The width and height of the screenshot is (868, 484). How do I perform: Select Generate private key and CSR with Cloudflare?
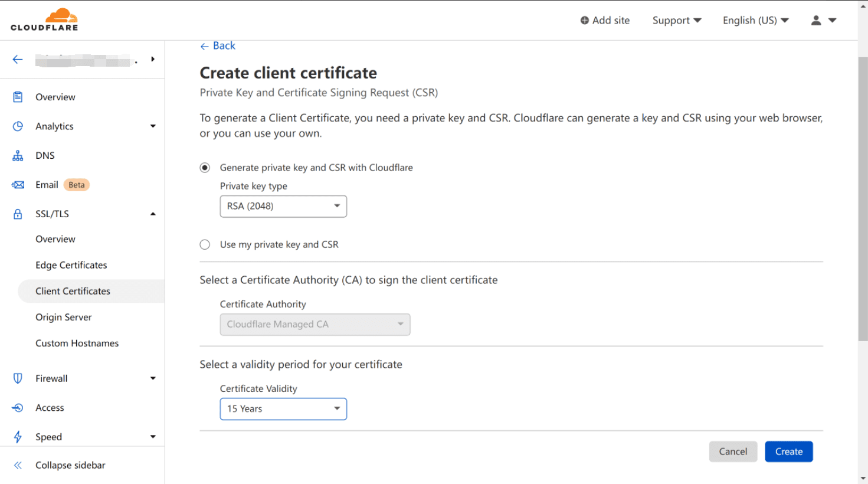205,168
